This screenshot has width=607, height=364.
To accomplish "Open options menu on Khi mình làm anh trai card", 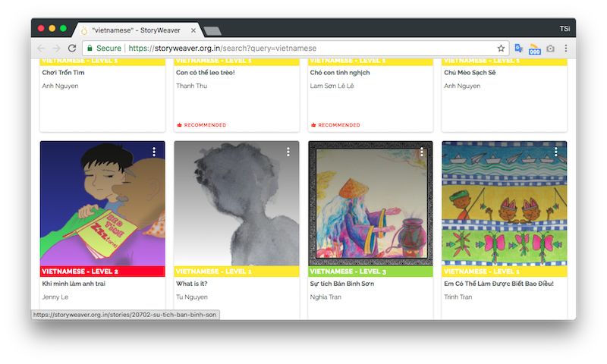I will click(x=154, y=152).
